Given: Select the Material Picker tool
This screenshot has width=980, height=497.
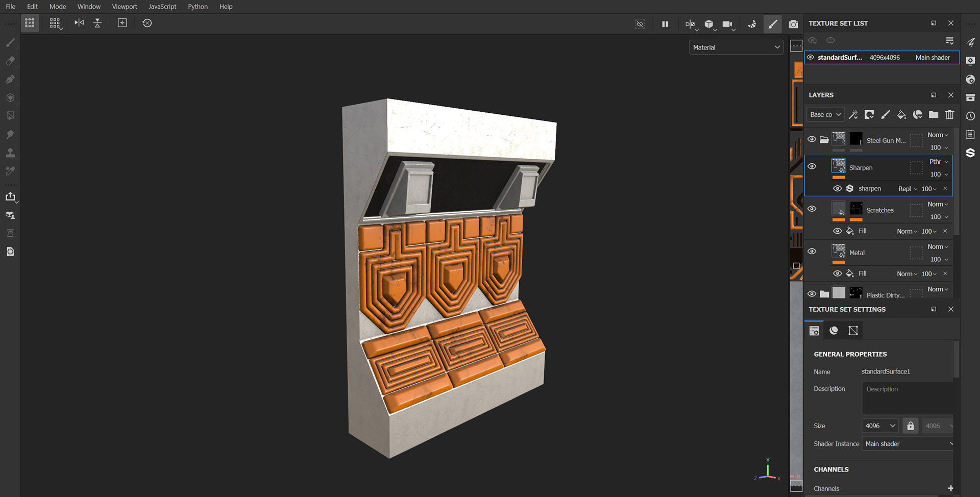Looking at the screenshot, I should coord(10,171).
